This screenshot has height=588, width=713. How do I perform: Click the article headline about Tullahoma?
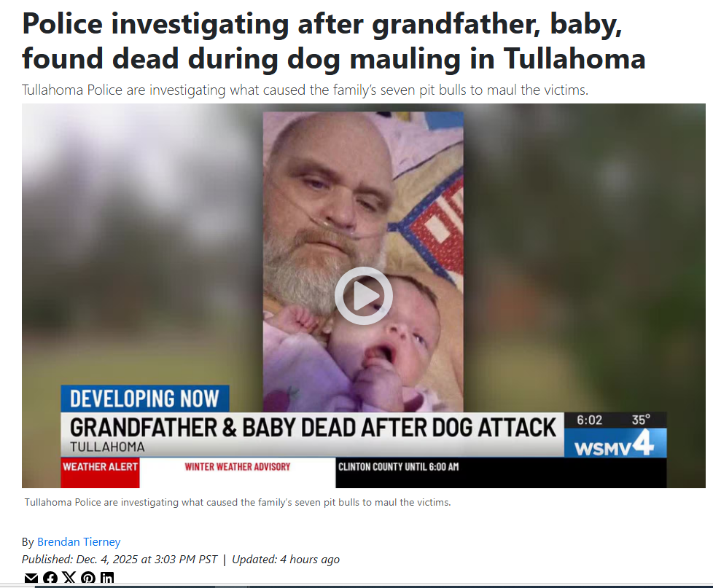[x=333, y=41]
